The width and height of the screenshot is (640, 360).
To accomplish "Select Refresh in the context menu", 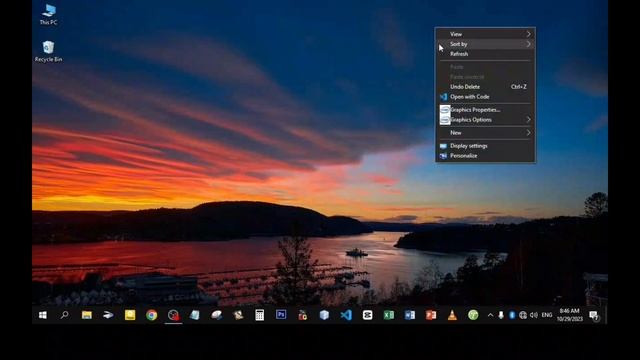I will pyautogui.click(x=485, y=54).
